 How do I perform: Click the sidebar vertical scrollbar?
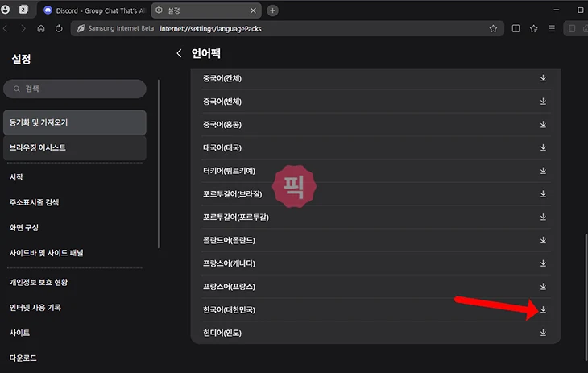159,164
